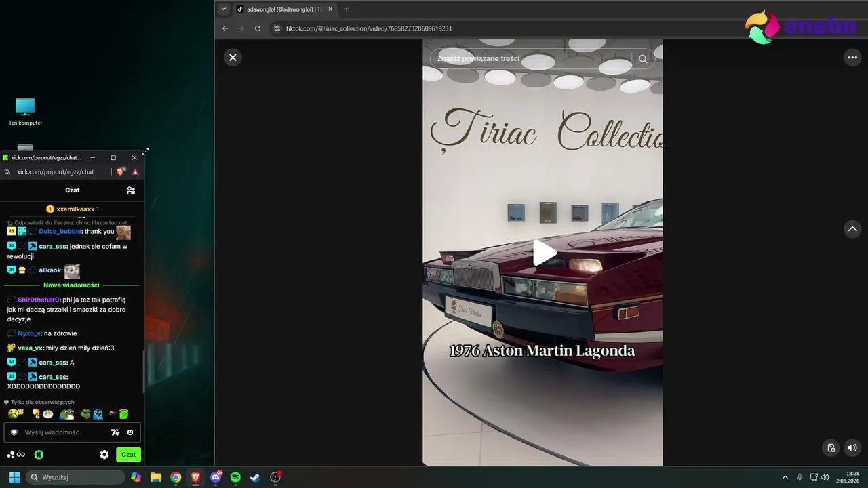Open Kick chat settings gear
This screenshot has width=868, height=488.
click(x=104, y=455)
